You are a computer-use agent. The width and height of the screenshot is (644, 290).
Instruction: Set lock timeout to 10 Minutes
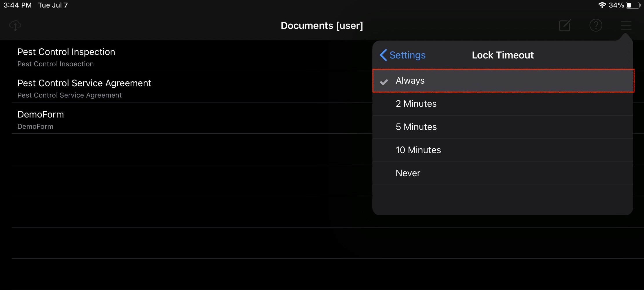point(503,150)
